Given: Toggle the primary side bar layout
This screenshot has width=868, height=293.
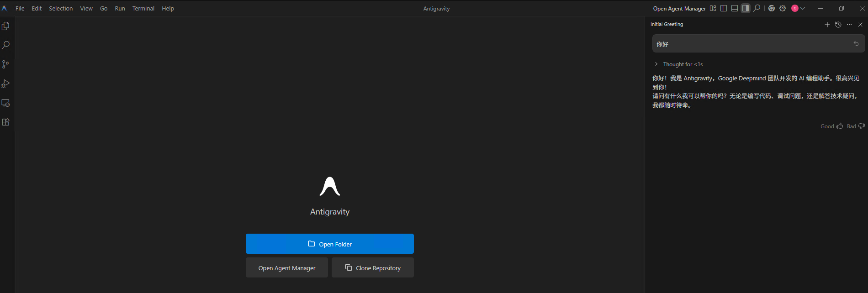Looking at the screenshot, I should 724,8.
